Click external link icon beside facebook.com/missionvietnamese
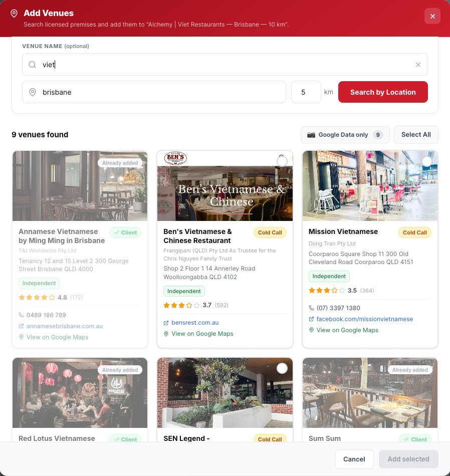450x476 pixels. (x=311, y=319)
